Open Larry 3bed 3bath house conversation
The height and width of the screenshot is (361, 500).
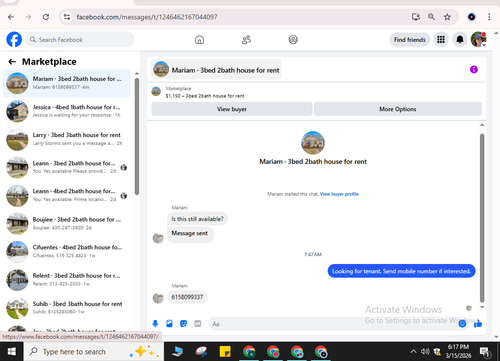pos(67,139)
